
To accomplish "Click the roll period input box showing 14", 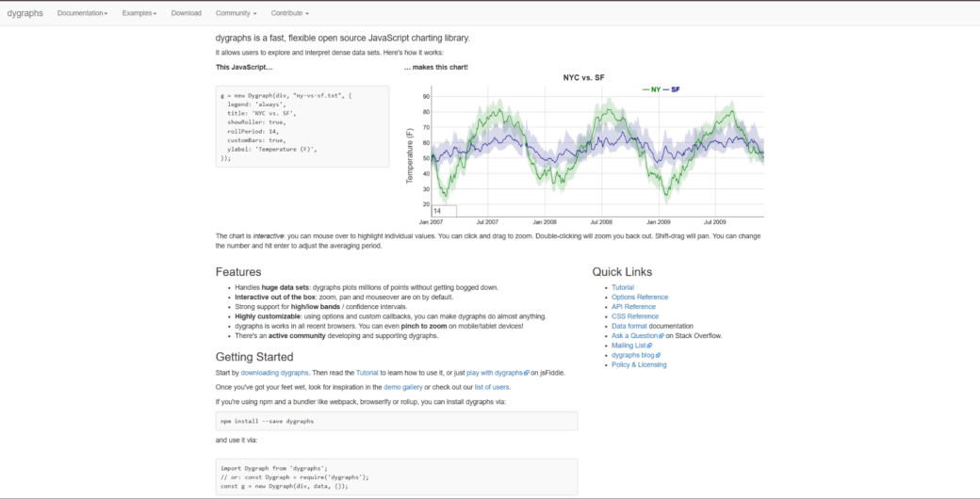I will [x=444, y=211].
